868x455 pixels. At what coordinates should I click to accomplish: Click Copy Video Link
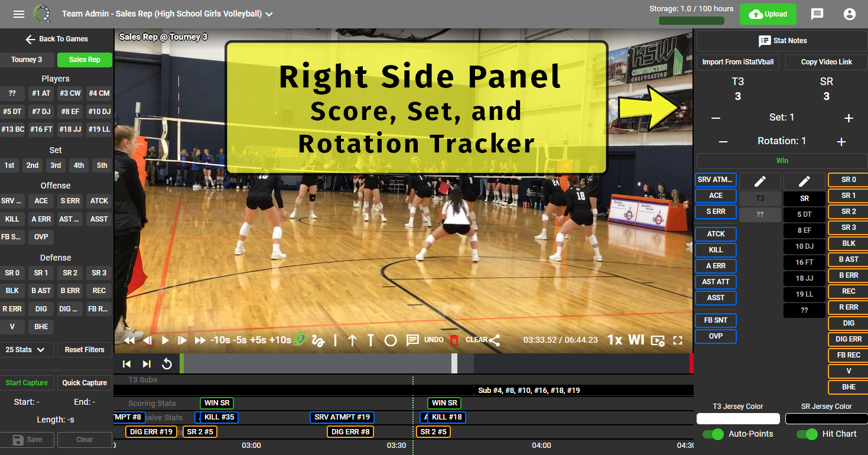[827, 62]
